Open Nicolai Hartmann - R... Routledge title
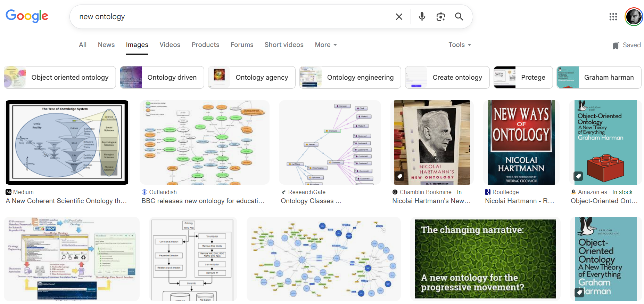Screen dimensions: 644x304 coord(520,201)
